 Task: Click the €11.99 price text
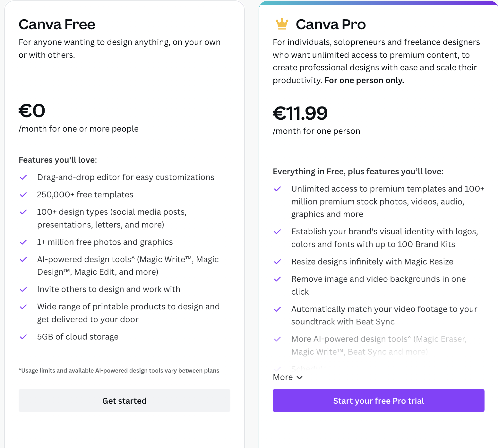point(300,113)
